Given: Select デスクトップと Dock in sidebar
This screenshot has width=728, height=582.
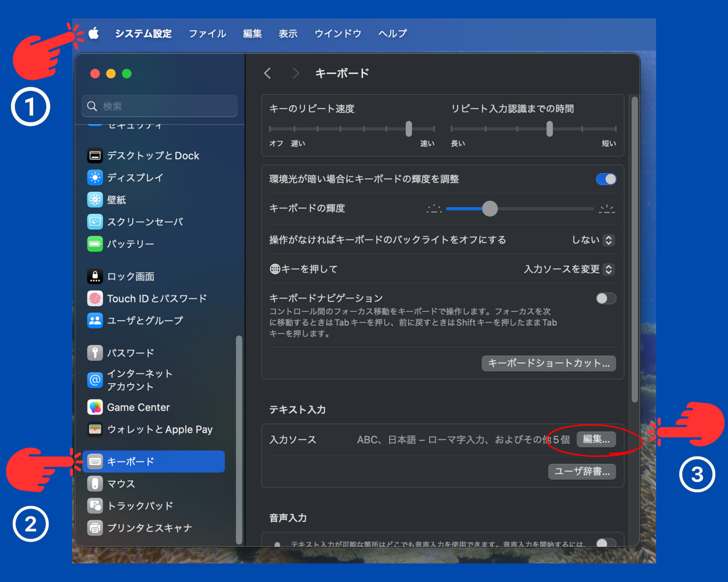Looking at the screenshot, I should coord(153,156).
